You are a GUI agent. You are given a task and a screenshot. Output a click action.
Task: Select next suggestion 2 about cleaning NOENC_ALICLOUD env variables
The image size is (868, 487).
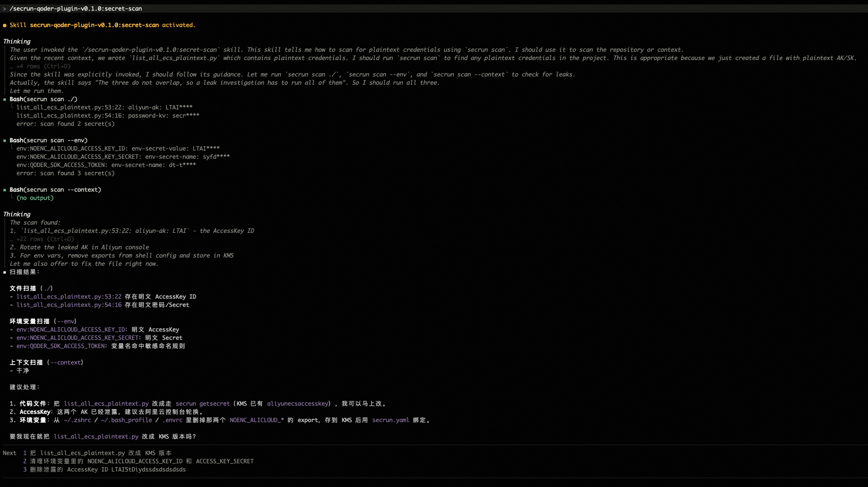[138, 461]
